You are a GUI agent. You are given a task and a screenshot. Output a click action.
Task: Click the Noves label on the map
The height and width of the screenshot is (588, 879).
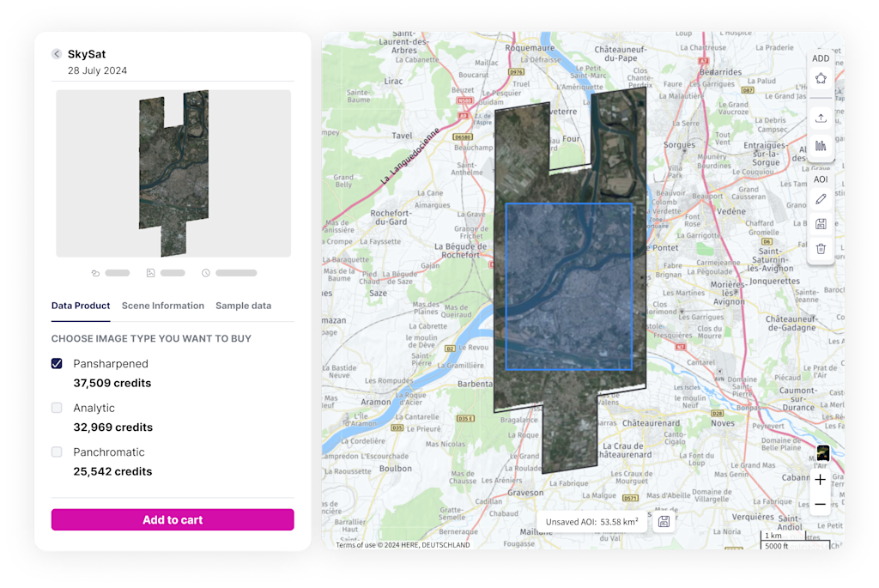tap(723, 423)
